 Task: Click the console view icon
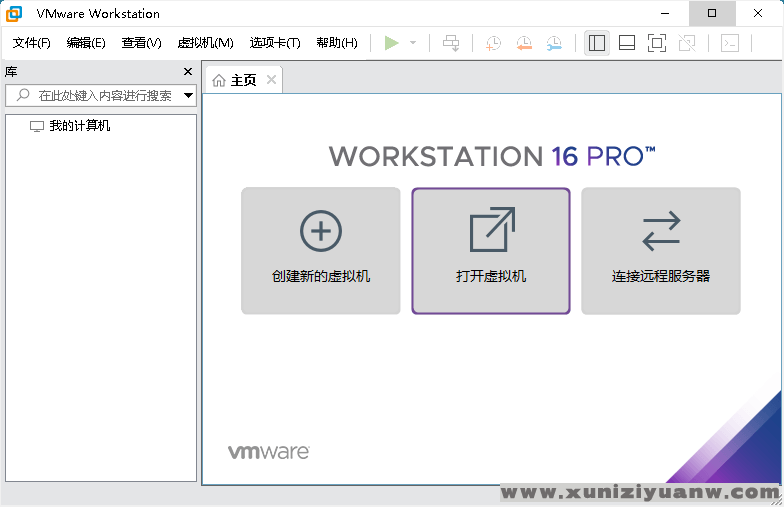(x=730, y=43)
